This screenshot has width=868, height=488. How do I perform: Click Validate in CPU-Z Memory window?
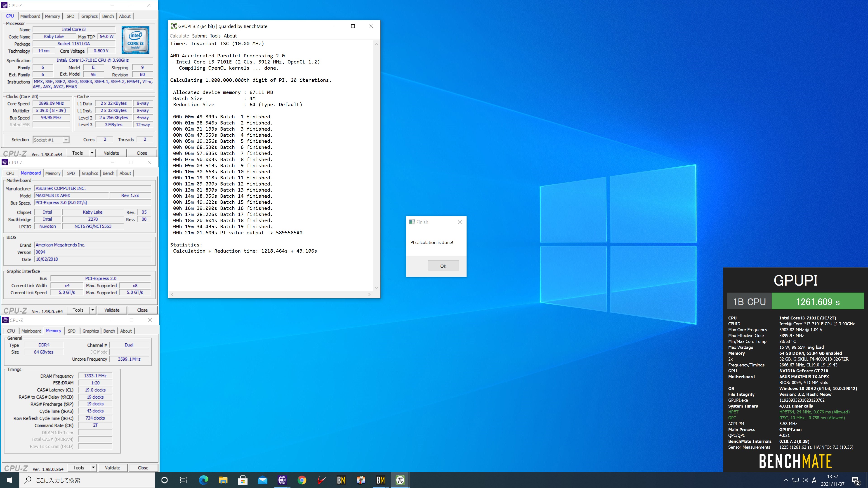[x=112, y=467]
